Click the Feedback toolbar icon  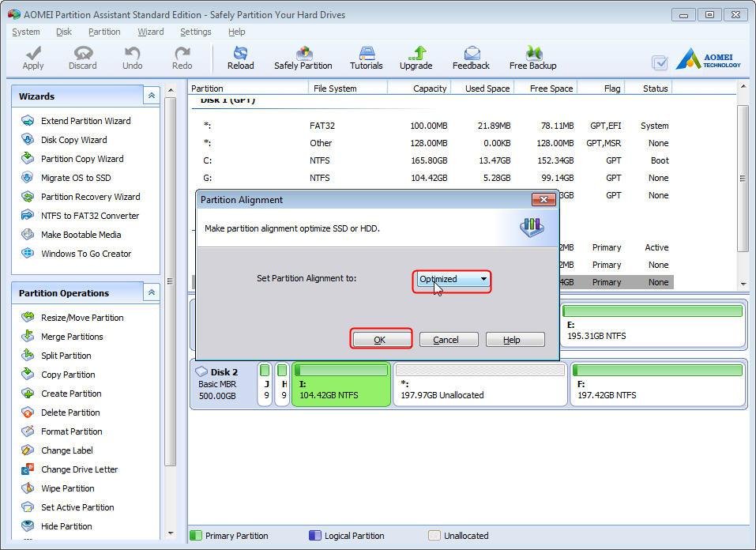[x=471, y=57]
